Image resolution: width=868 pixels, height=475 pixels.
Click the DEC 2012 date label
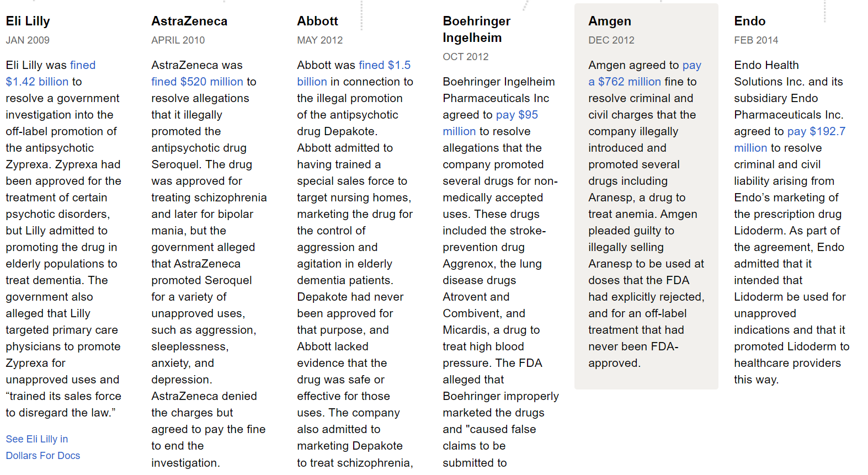pos(611,40)
